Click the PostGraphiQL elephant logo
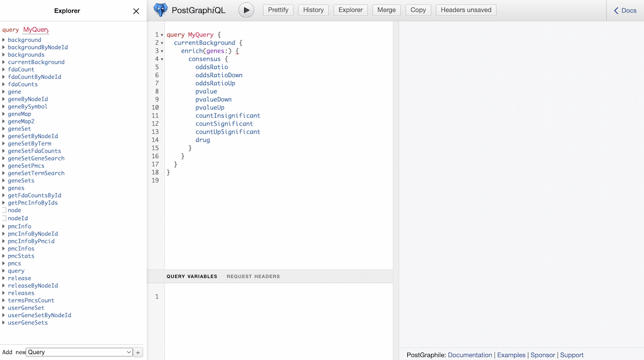Screen dimensions: 644x360 click(160, 10)
